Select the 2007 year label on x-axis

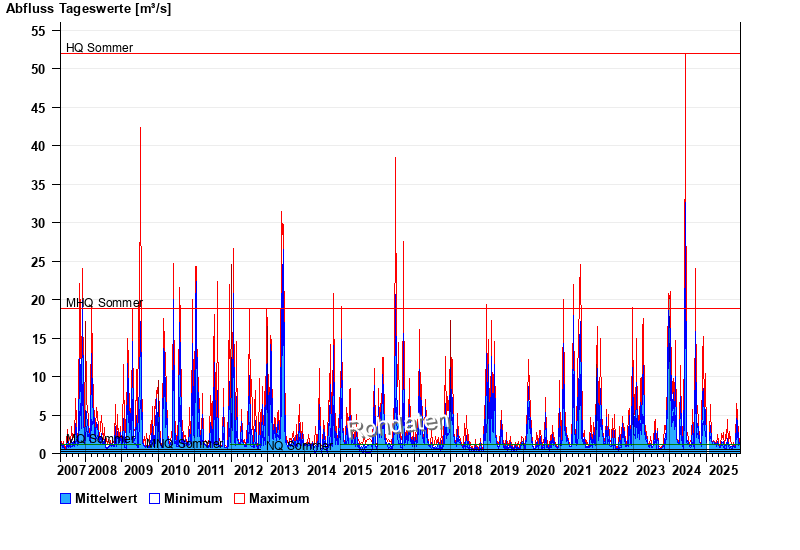(72, 470)
